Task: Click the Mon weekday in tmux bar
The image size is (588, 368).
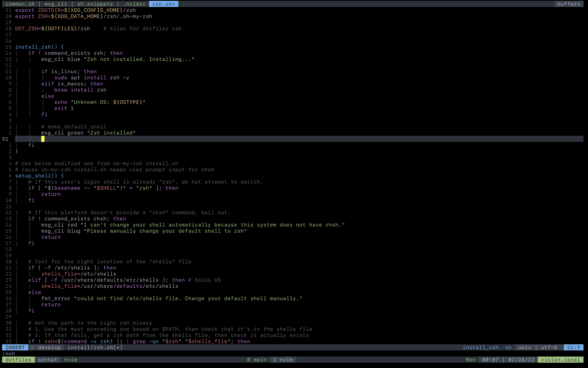Action: 470,360
